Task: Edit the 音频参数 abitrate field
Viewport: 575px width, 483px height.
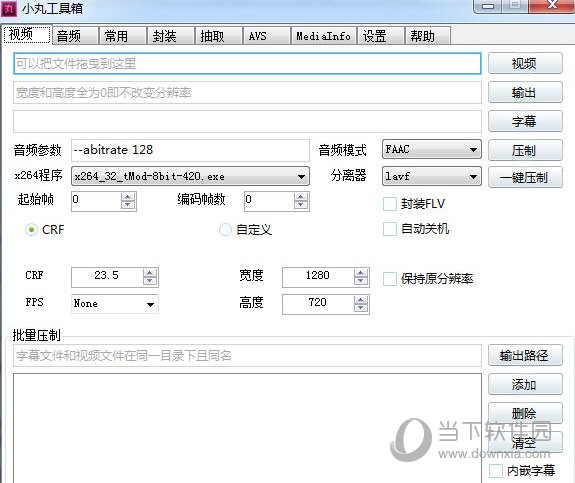Action: (x=190, y=150)
